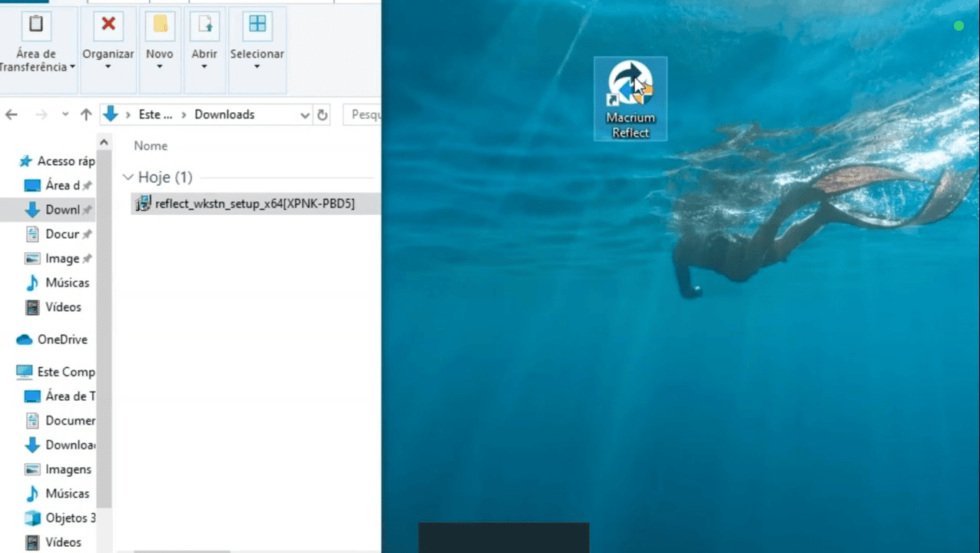Image resolution: width=980 pixels, height=553 pixels.
Task: Focus the search box in Explorer
Action: [362, 114]
